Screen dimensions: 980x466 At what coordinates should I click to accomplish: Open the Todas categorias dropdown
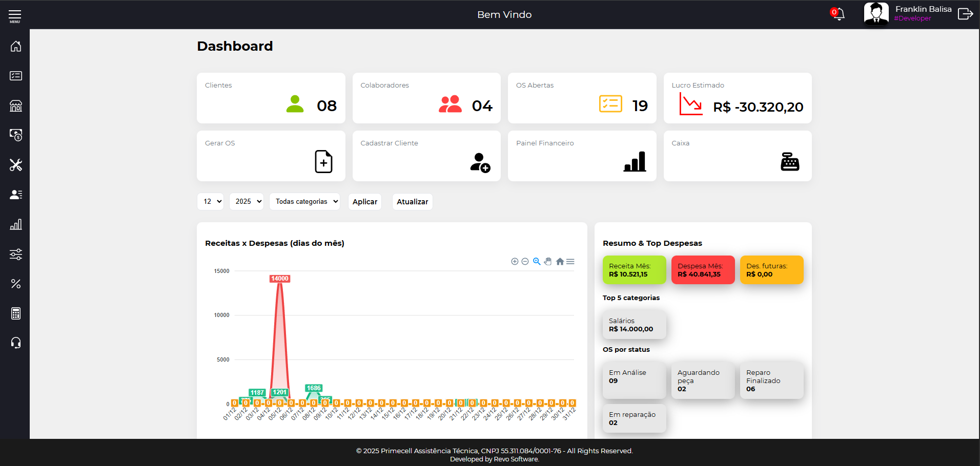pyautogui.click(x=304, y=202)
